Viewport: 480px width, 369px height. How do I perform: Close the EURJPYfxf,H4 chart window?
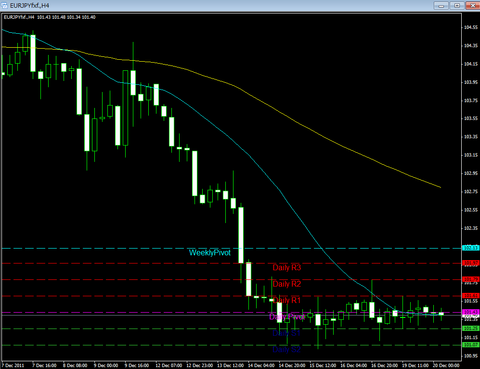point(473,5)
